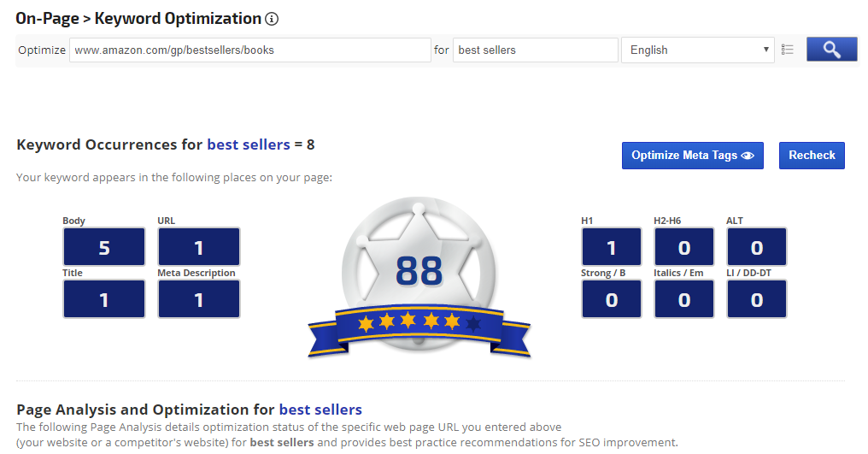Click the info icon beside Keyword Optimization

(273, 19)
